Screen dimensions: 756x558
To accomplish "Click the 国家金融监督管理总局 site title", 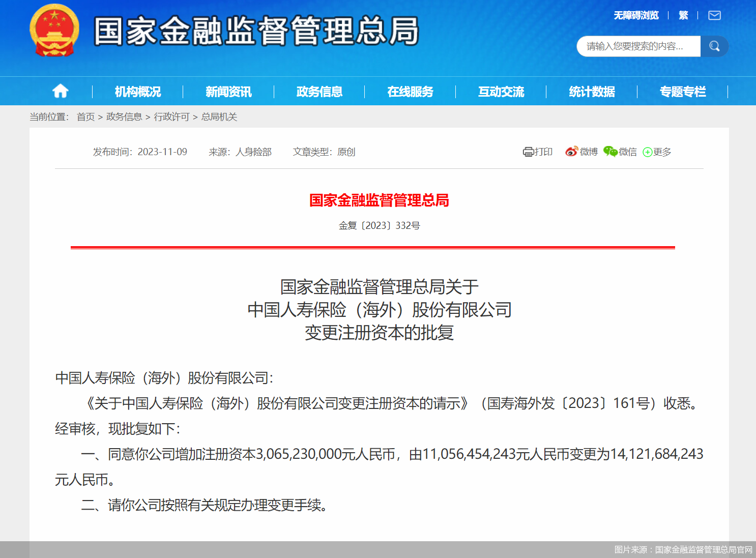I will (256, 31).
